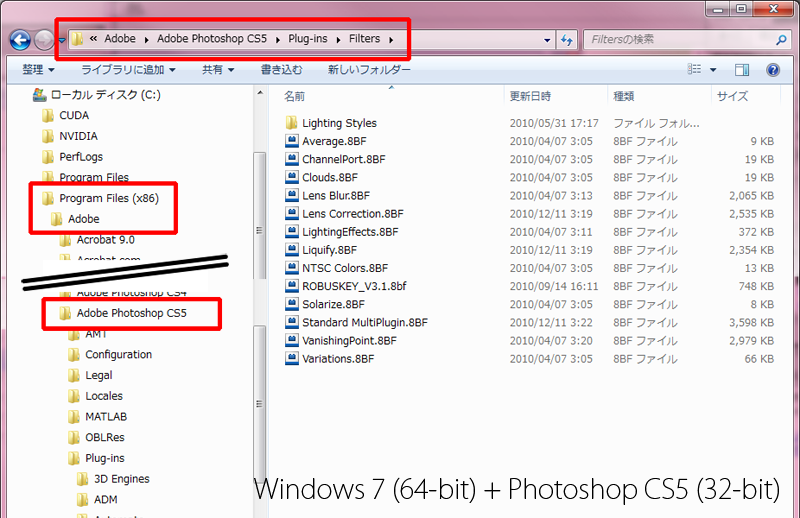800x518 pixels.
Task: Select OBLRes folder in tree
Action: [x=96, y=437]
